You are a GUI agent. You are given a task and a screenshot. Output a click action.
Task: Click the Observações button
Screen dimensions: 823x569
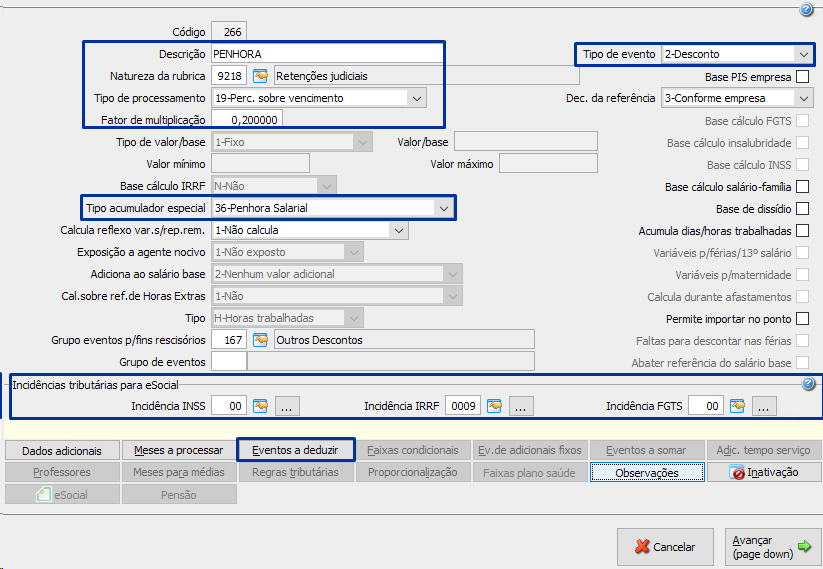tap(647, 472)
